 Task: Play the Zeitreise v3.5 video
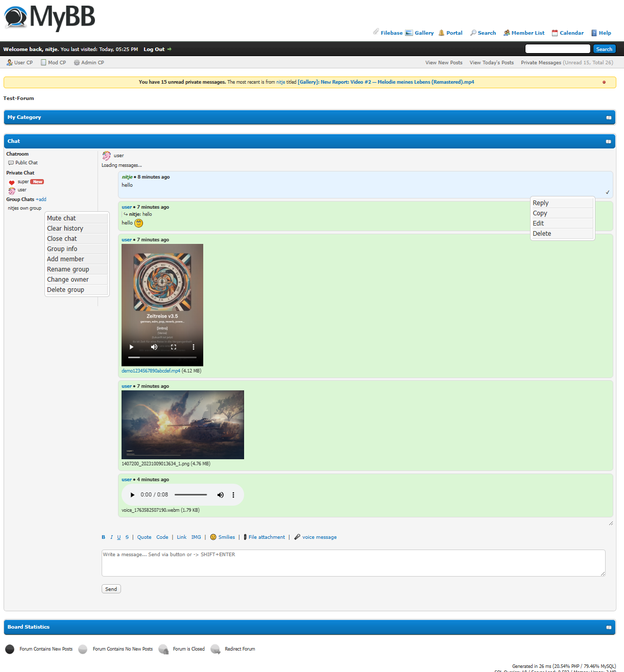(131, 347)
